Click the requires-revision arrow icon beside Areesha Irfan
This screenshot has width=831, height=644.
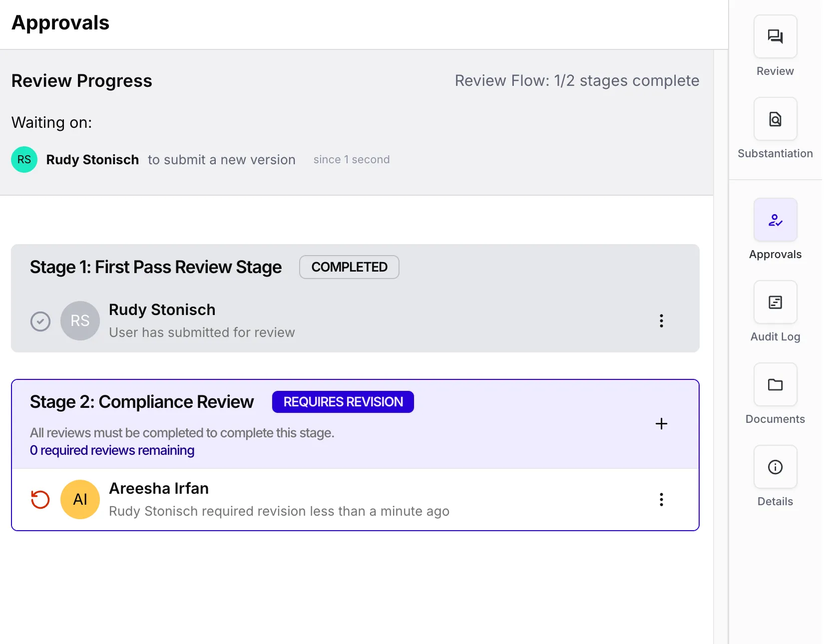40,499
